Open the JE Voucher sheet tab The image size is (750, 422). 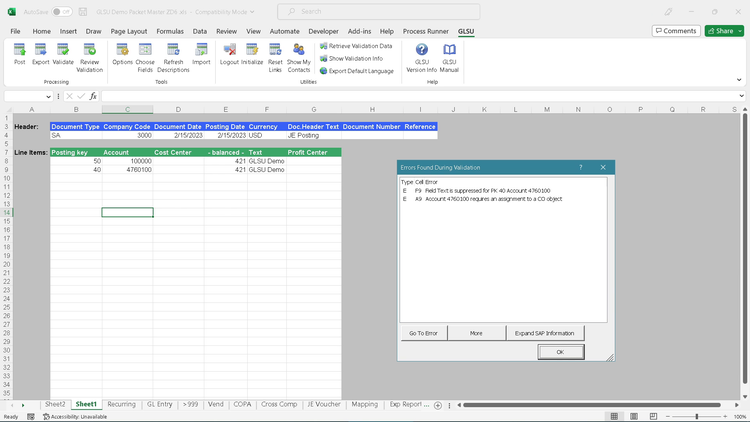pos(324,404)
